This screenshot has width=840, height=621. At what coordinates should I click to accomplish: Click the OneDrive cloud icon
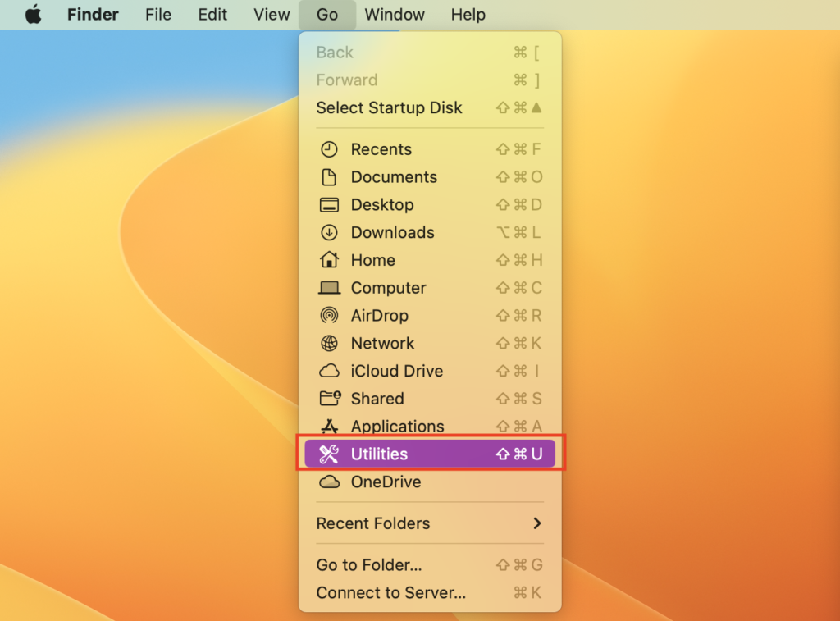click(329, 482)
